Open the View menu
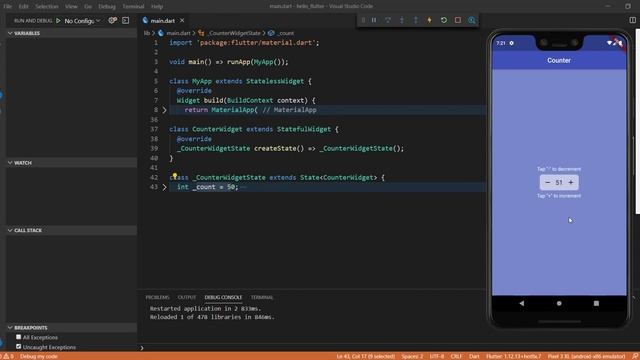Viewport: 640px width, 360px height. (x=71, y=6)
